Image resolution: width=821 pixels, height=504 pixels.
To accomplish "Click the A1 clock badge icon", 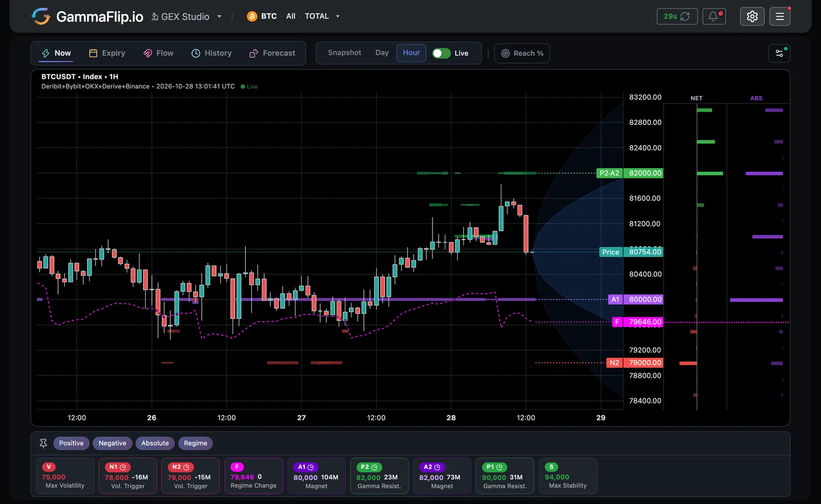I will coord(310,467).
